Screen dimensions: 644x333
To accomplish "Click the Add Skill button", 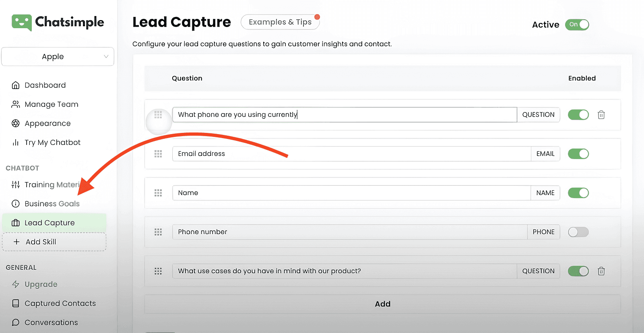I will tap(54, 242).
